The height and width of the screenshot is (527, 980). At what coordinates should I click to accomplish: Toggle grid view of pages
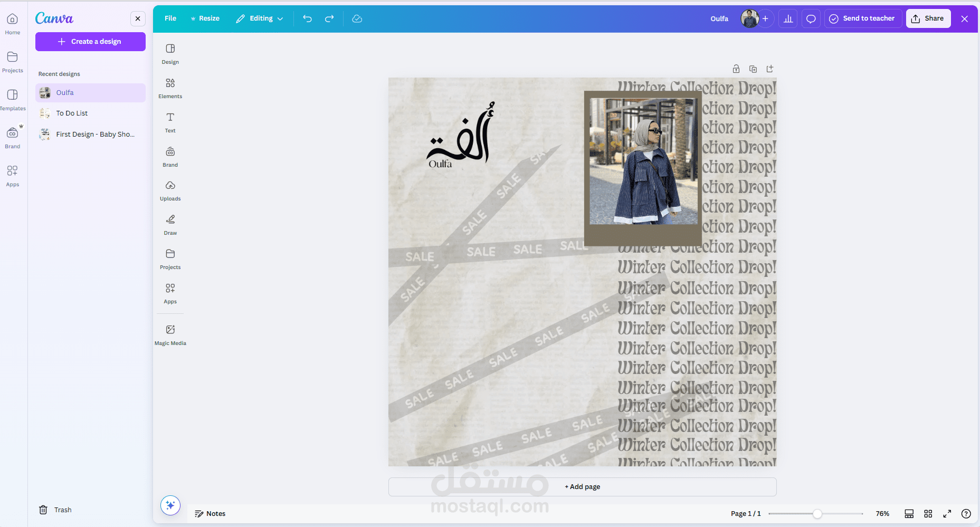928,513
